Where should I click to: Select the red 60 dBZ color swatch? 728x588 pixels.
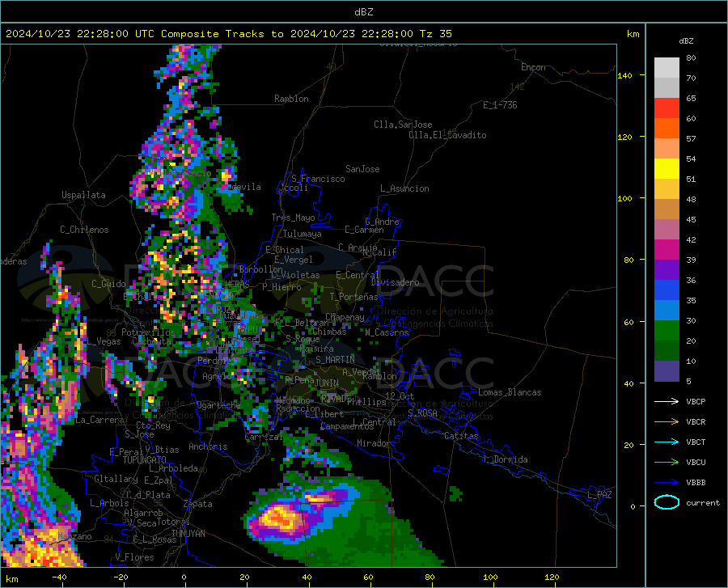pos(667,108)
